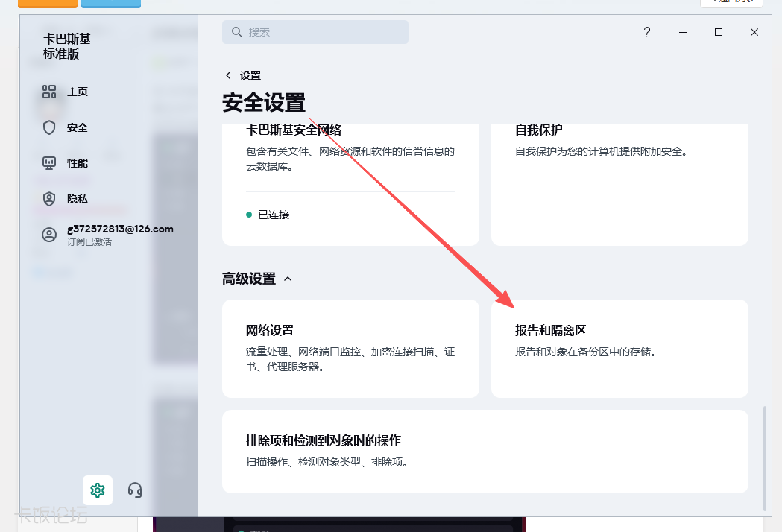Open the 报告和隔离区 card
The width and height of the screenshot is (782, 532).
coord(619,349)
